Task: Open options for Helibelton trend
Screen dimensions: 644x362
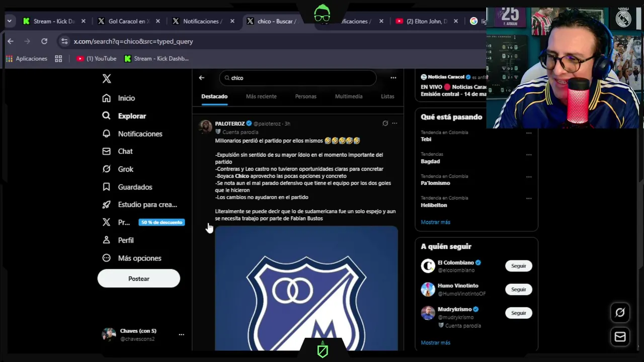Action: pos(529,199)
